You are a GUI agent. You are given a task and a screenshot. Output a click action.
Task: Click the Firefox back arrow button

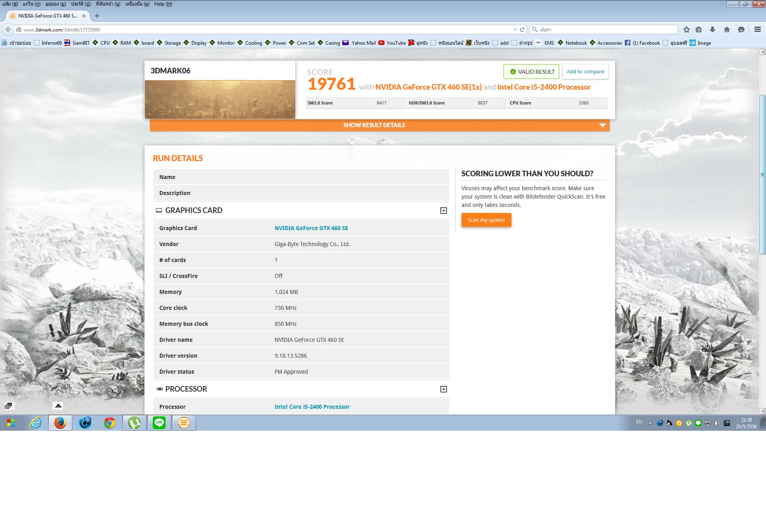click(8, 30)
